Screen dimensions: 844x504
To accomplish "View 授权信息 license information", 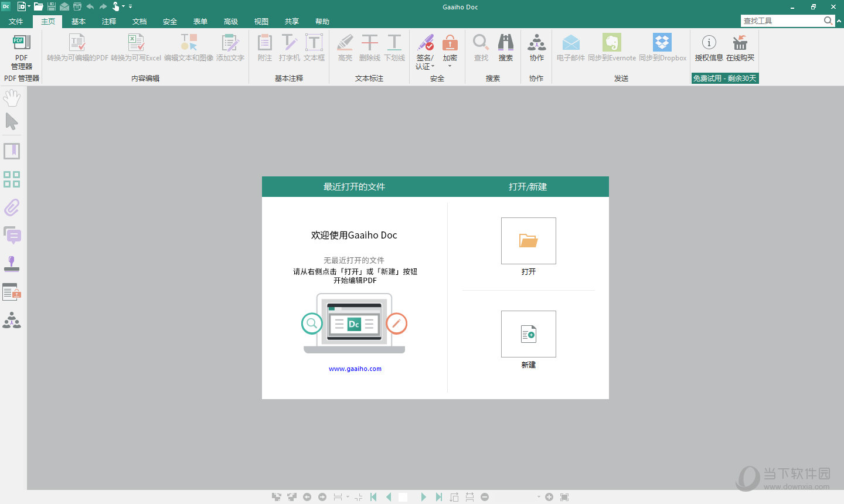I will tap(709, 47).
